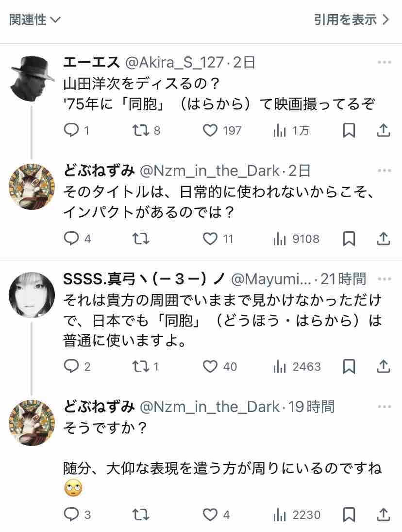This screenshot has height=532, width=402.
Task: Bookmark エーエス's tweet
Action: pos(349,130)
